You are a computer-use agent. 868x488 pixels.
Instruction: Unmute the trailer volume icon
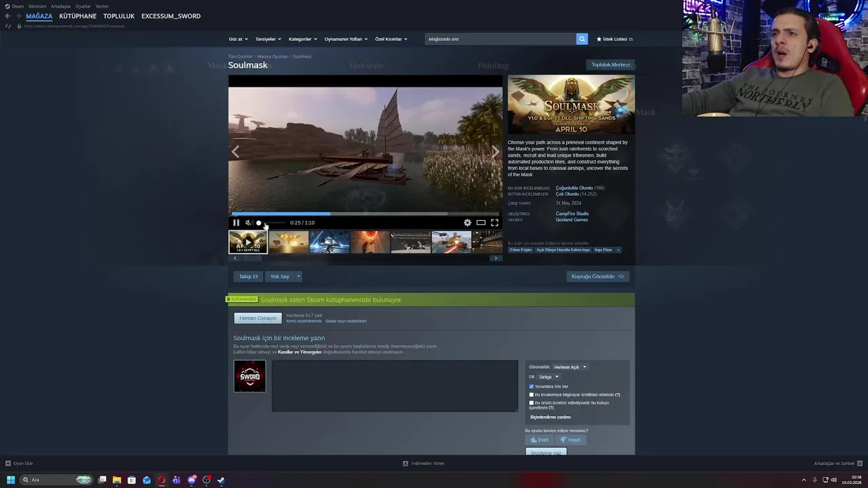pos(248,222)
